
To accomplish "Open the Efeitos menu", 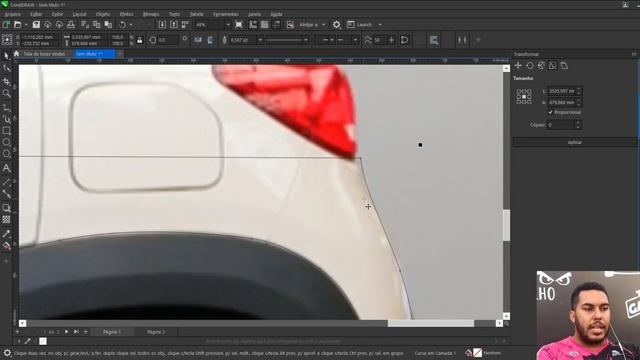I will (126, 14).
